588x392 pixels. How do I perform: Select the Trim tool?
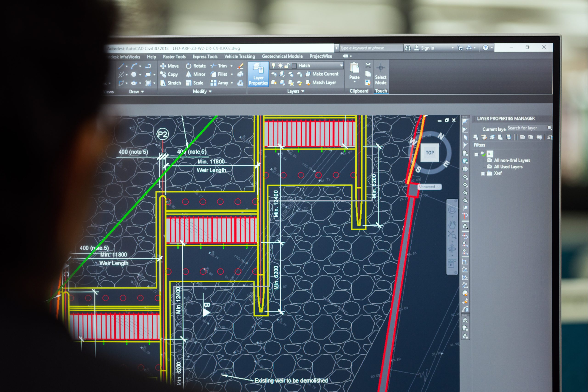click(x=219, y=66)
